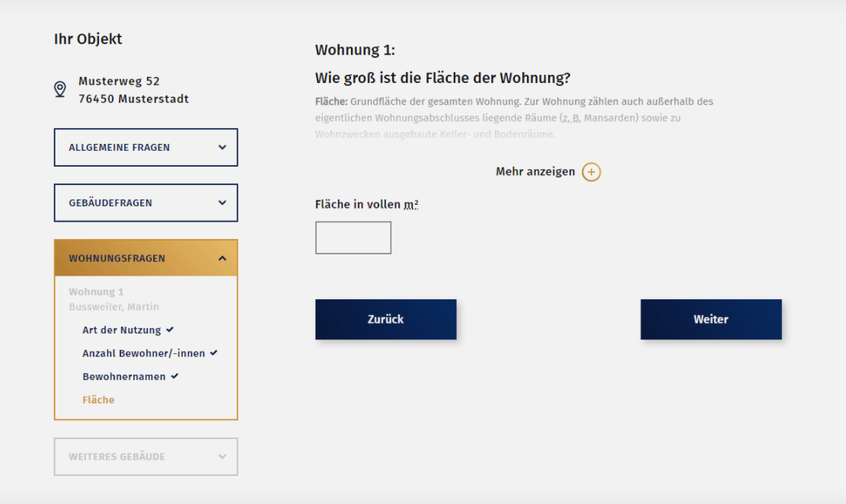
Task: Collapse Wohnungsfragen with the up chevron
Action: (x=222, y=258)
